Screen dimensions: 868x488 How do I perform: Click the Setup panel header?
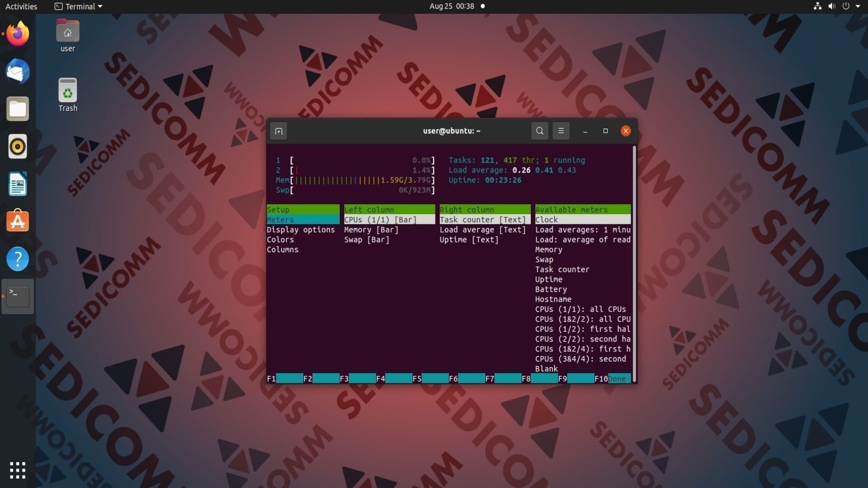pyautogui.click(x=303, y=210)
